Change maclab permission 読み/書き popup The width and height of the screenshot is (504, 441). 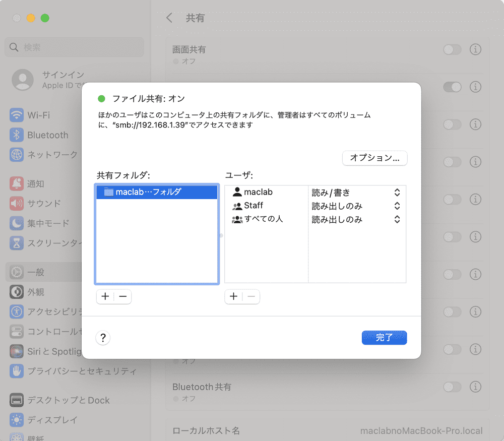click(x=356, y=193)
